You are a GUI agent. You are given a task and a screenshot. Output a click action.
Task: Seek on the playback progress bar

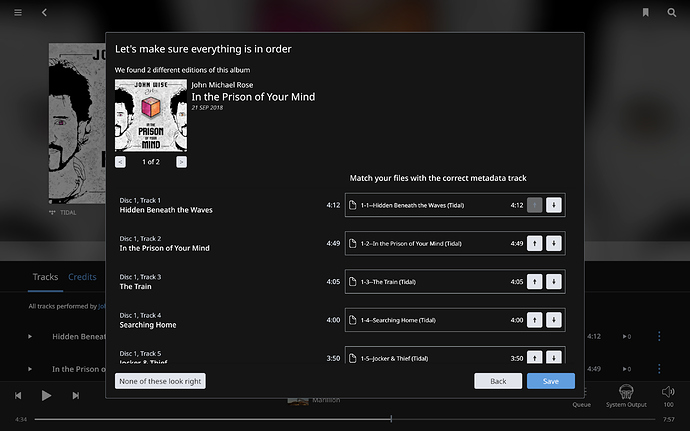345,419
